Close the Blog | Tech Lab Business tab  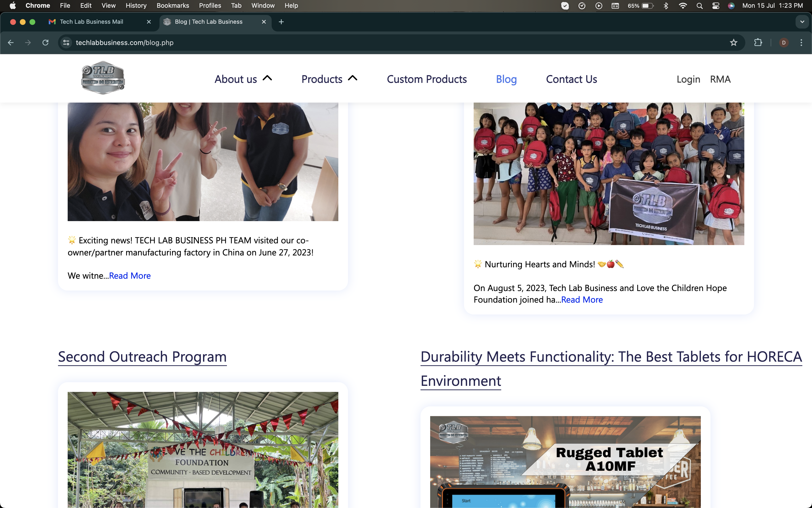pyautogui.click(x=264, y=22)
